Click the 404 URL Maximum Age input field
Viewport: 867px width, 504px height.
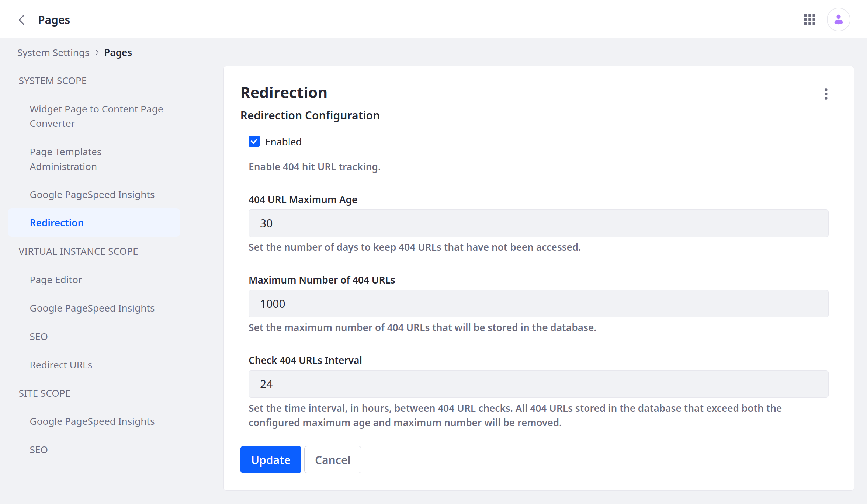(x=538, y=223)
